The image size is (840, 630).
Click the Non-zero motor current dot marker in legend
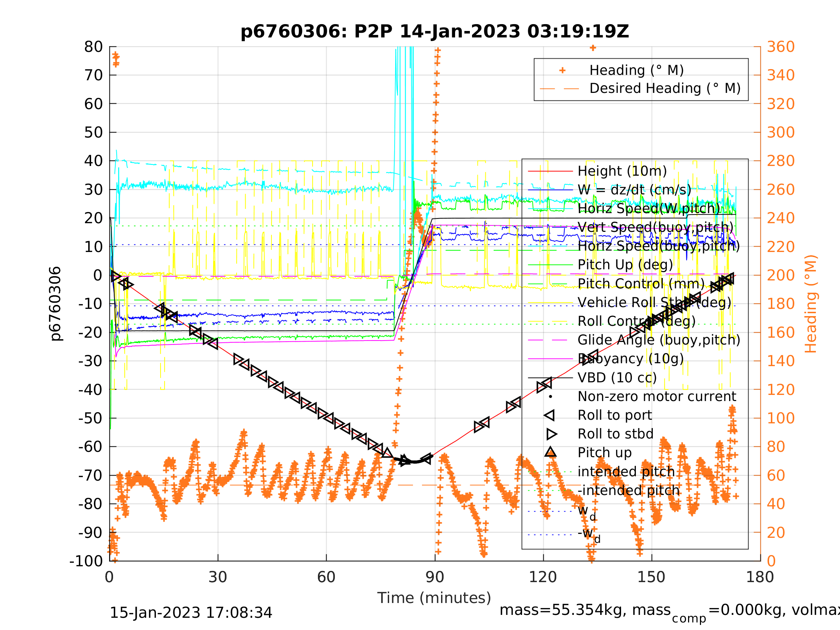[550, 397]
